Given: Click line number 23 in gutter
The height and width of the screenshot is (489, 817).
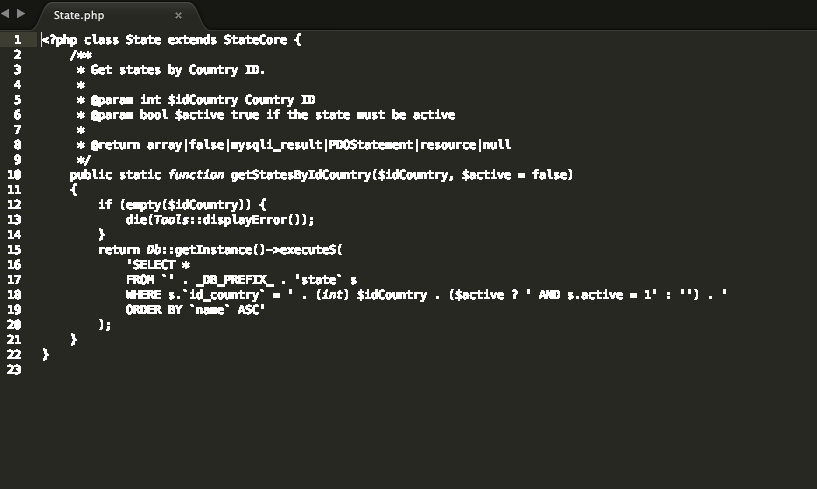Looking at the screenshot, I should click(14, 370).
